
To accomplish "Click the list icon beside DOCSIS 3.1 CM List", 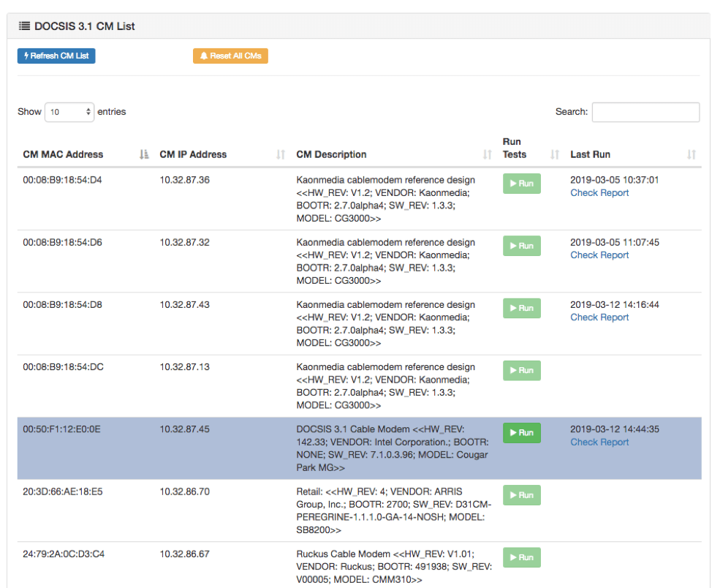I will point(24,26).
